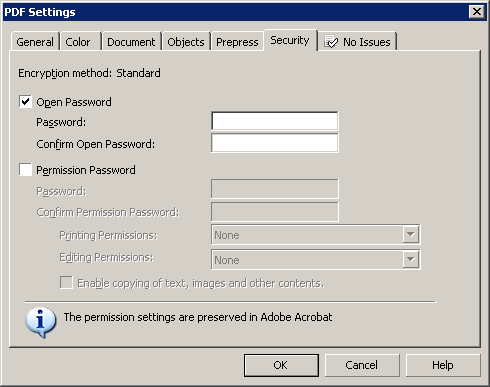
Task: Click the No Issues checkmark icon
Action: tap(331, 42)
